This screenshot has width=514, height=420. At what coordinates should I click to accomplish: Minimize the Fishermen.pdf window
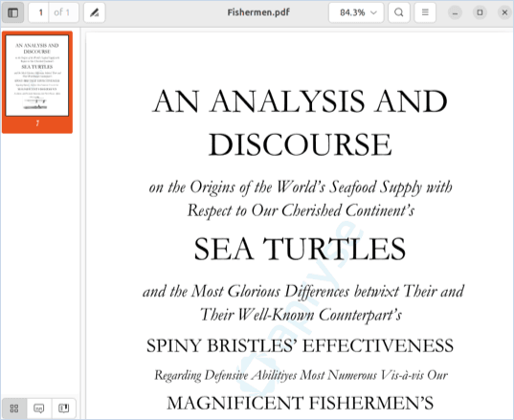point(455,12)
